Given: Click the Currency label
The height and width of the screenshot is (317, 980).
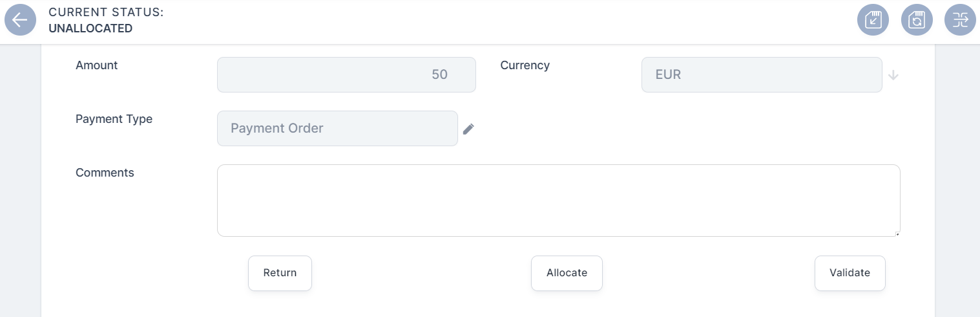Looking at the screenshot, I should [525, 65].
